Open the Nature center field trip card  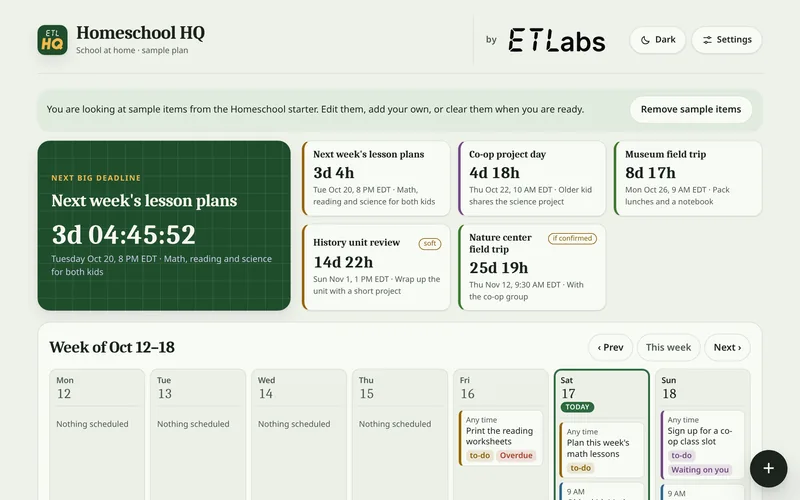pyautogui.click(x=532, y=267)
